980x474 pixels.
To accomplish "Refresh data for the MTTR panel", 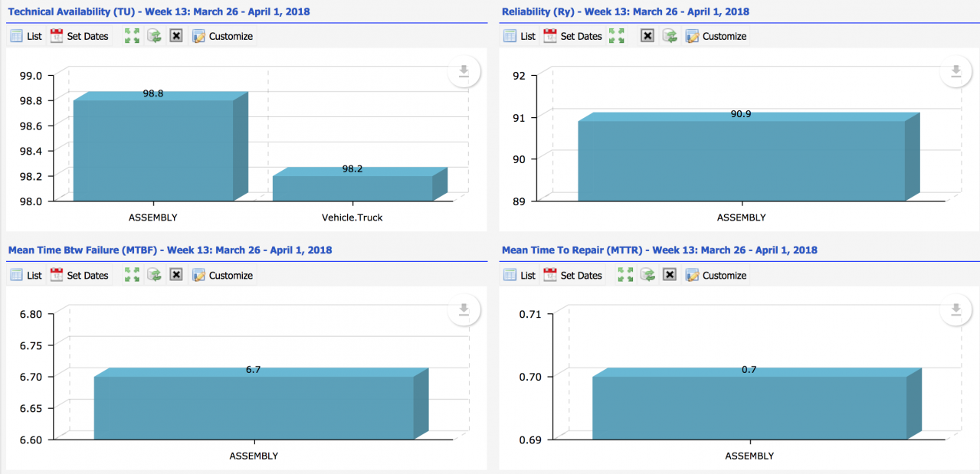I will pyautogui.click(x=647, y=274).
